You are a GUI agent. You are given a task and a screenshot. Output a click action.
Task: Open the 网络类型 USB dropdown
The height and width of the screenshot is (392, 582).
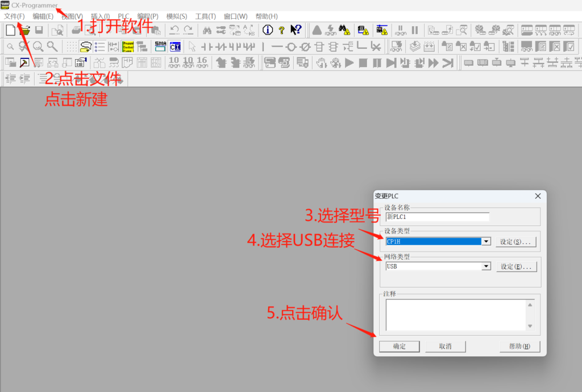click(486, 266)
